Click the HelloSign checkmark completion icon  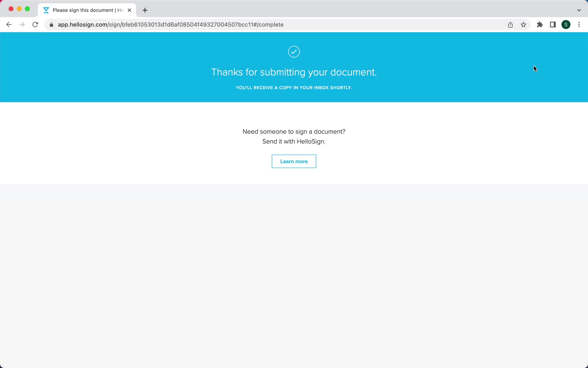coord(294,51)
